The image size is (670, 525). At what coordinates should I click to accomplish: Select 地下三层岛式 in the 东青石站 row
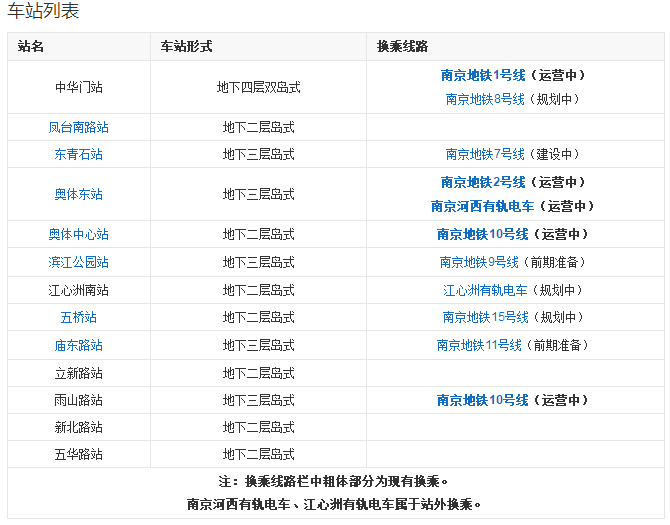(259, 154)
